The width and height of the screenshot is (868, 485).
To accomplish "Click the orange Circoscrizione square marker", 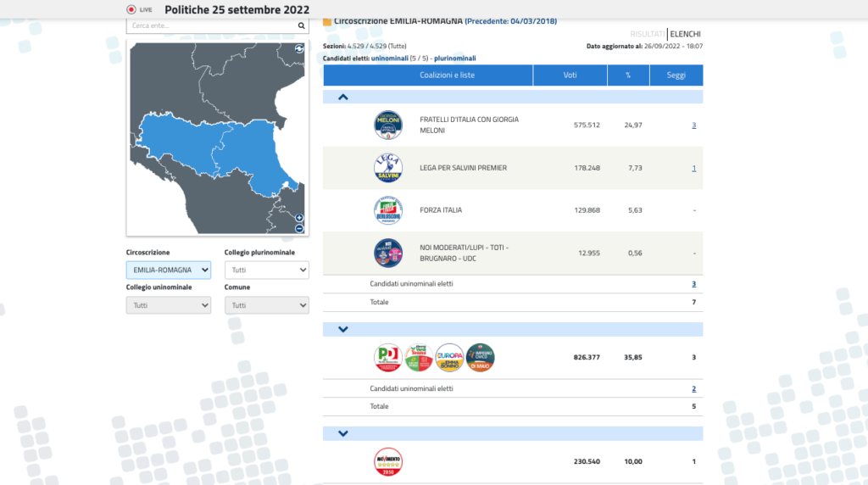I will [x=327, y=21].
